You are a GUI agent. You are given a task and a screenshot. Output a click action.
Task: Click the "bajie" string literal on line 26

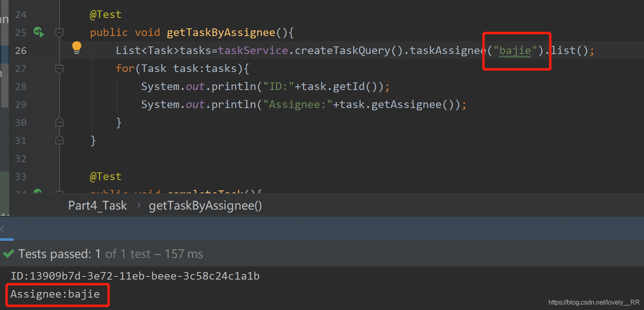(x=515, y=50)
